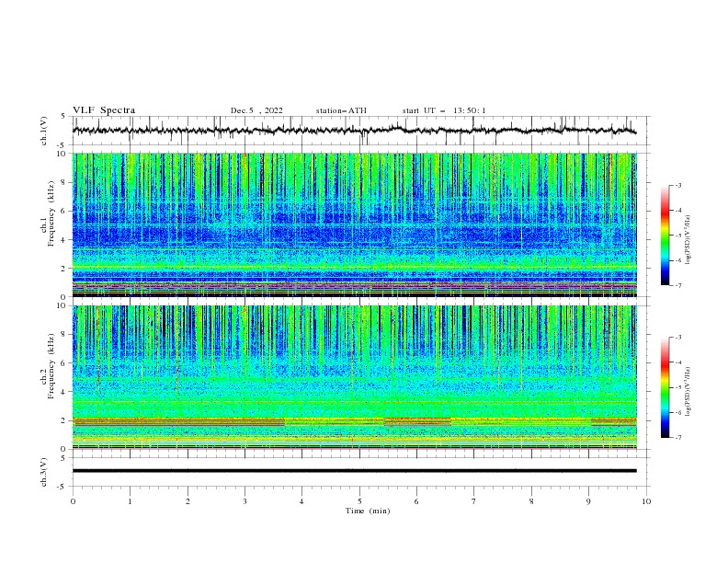
Task: Click the '8' kHz tick on ch.1 spectrogram
Action: (64, 182)
